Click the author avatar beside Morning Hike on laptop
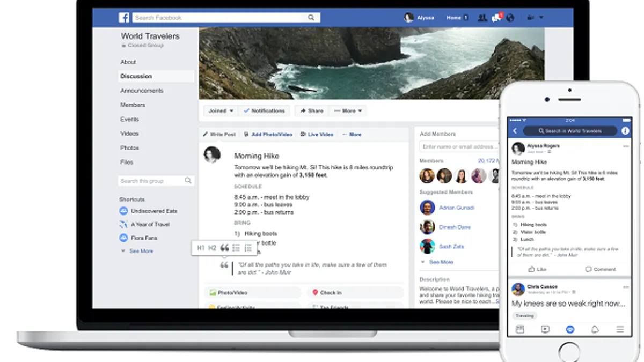 point(212,154)
